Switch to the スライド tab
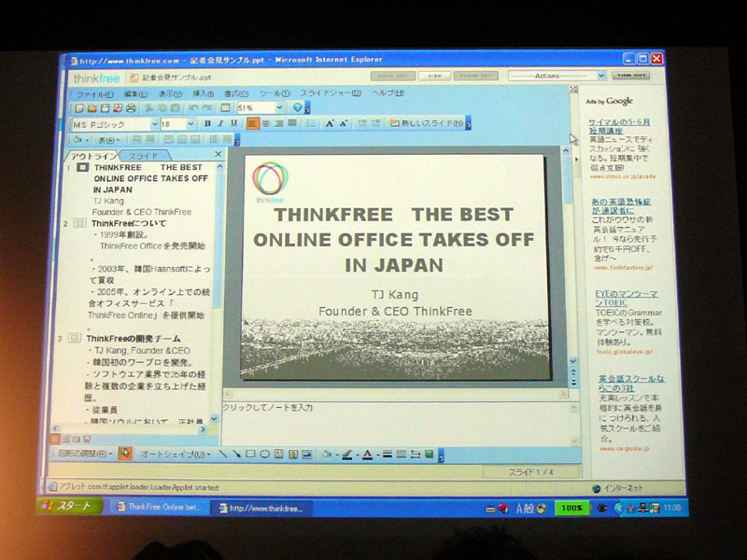 [x=144, y=155]
